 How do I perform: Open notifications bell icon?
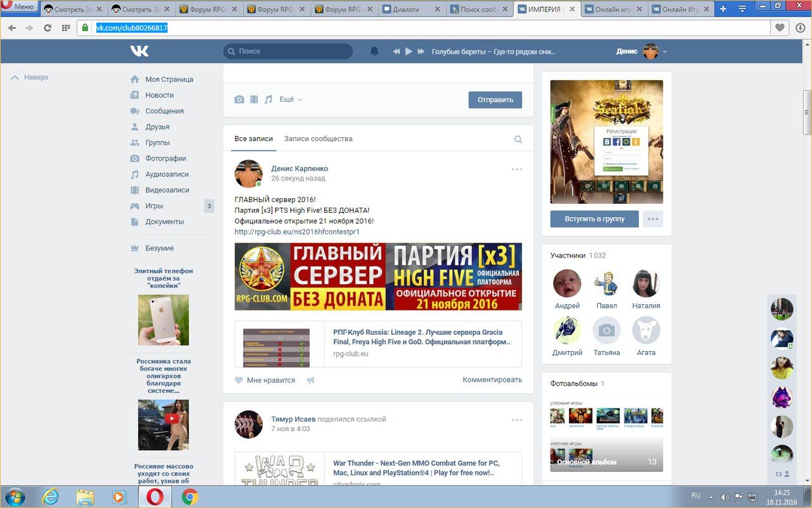[374, 51]
